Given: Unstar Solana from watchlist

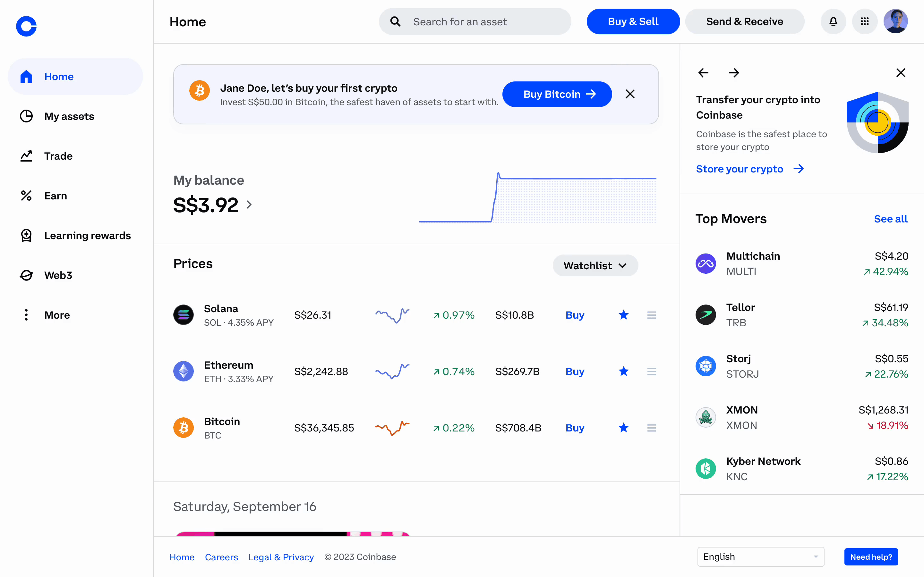Looking at the screenshot, I should [x=623, y=315].
